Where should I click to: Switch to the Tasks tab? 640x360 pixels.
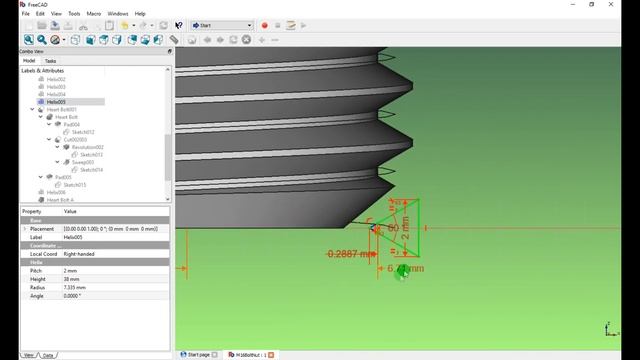pyautogui.click(x=50, y=61)
